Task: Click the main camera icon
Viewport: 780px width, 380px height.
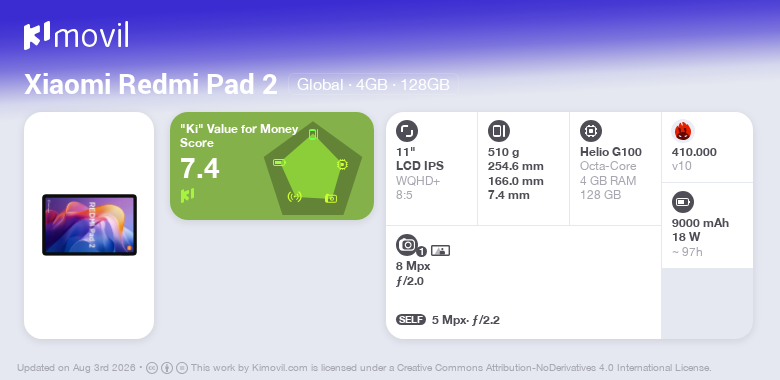Action: (x=407, y=245)
